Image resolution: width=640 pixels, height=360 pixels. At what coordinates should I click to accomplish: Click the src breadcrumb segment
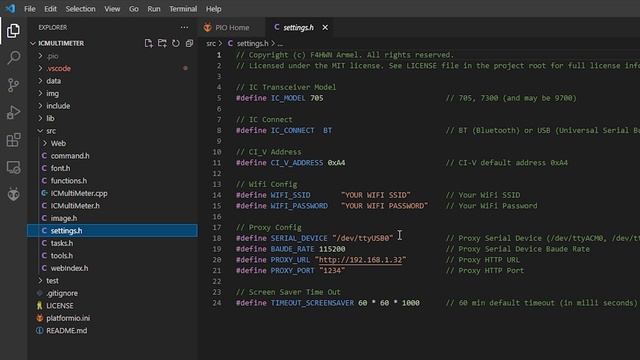(211, 43)
